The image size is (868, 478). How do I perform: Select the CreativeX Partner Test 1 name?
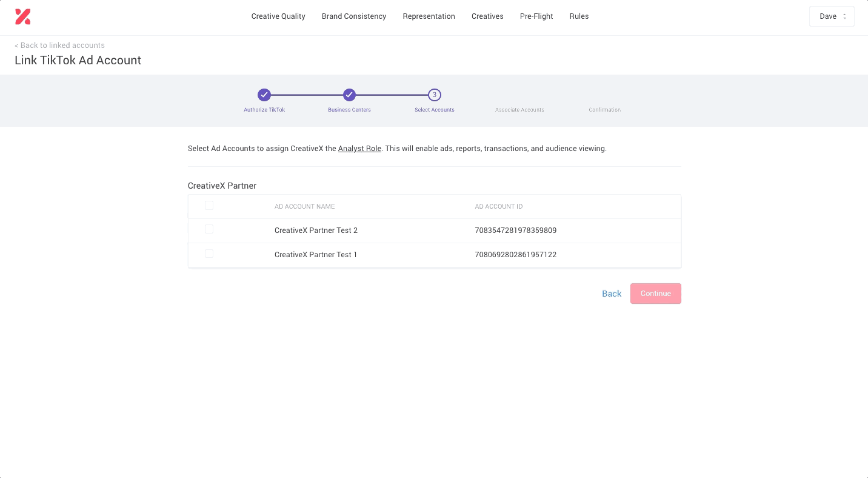(x=316, y=255)
